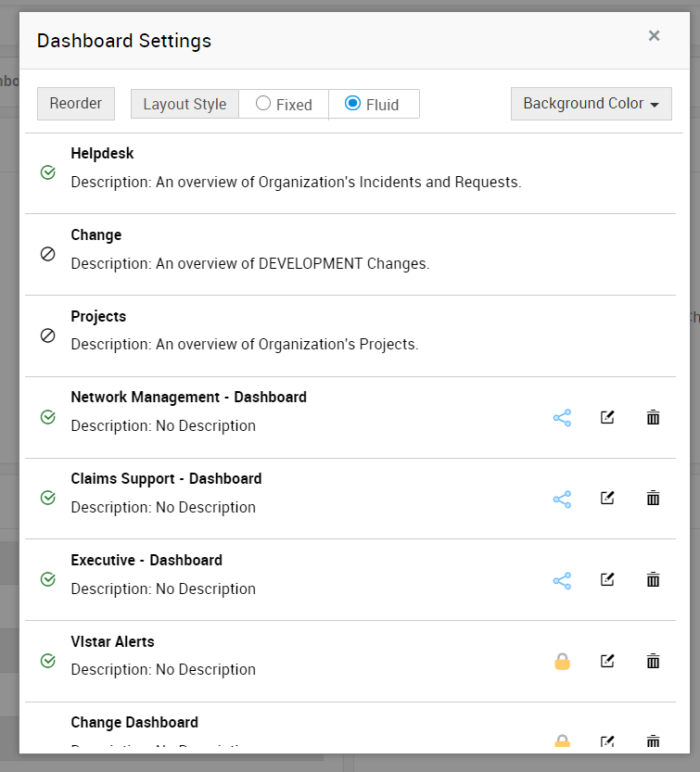This screenshot has width=700, height=772.
Task: Enable the disabled Projects dashboard
Action: click(x=48, y=335)
